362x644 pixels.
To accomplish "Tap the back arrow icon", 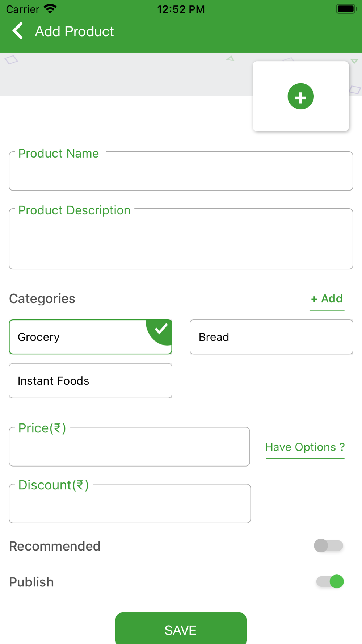I will pos(18,31).
